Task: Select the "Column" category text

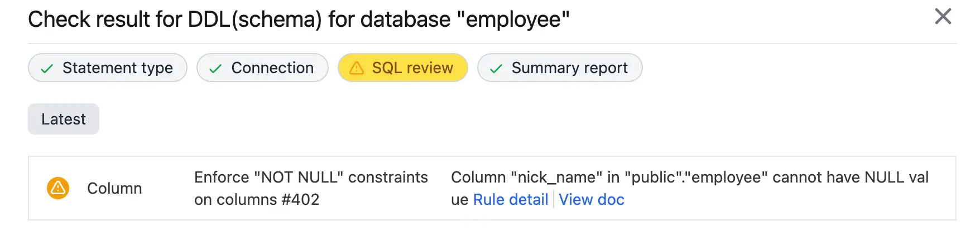Action: click(114, 189)
